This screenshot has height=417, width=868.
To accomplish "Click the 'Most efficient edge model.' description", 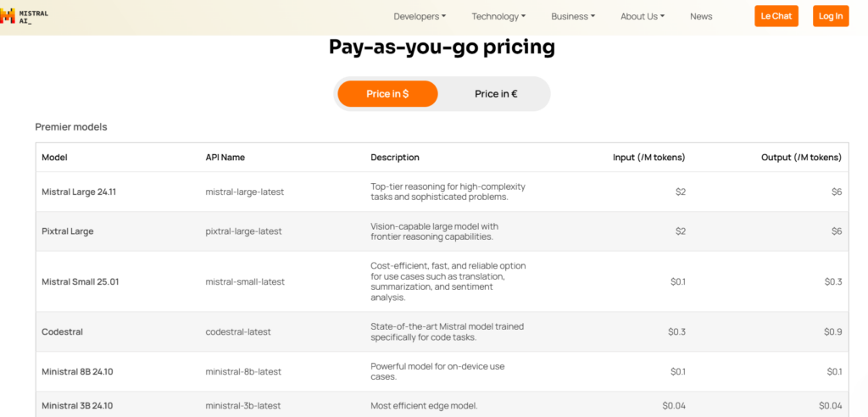I will (x=424, y=406).
